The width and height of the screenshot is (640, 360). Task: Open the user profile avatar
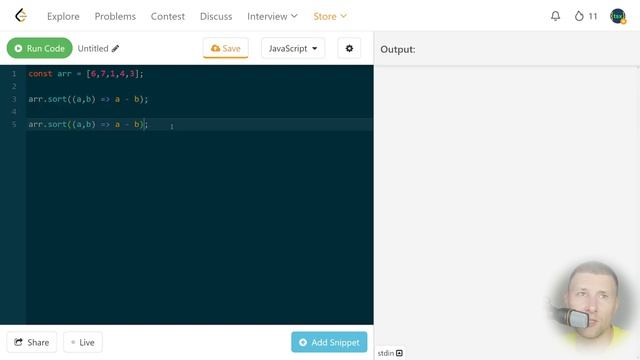[618, 16]
